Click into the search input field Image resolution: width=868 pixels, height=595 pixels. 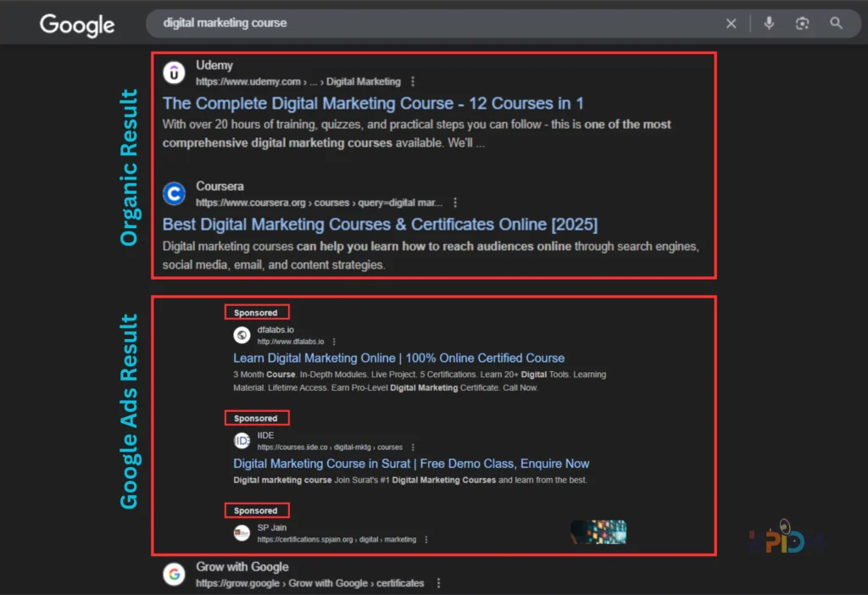(x=424, y=24)
